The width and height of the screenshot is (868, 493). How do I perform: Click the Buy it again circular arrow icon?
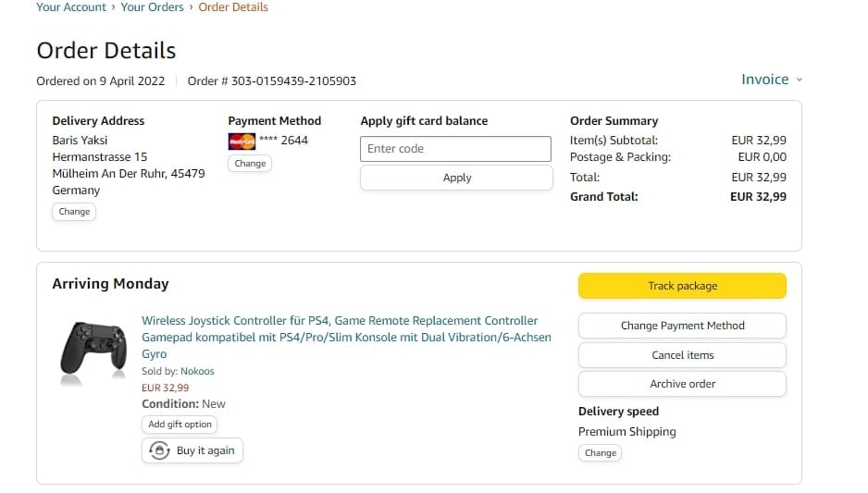click(x=159, y=450)
